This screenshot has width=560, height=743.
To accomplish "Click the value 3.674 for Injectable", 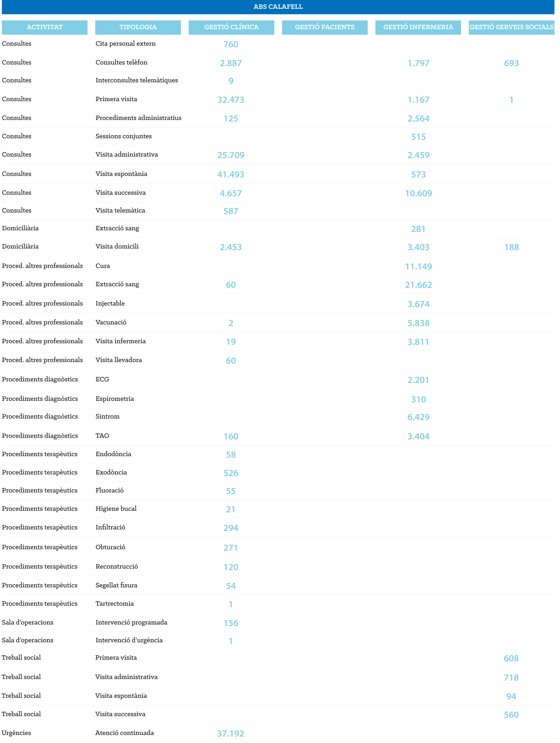I will (x=419, y=304).
